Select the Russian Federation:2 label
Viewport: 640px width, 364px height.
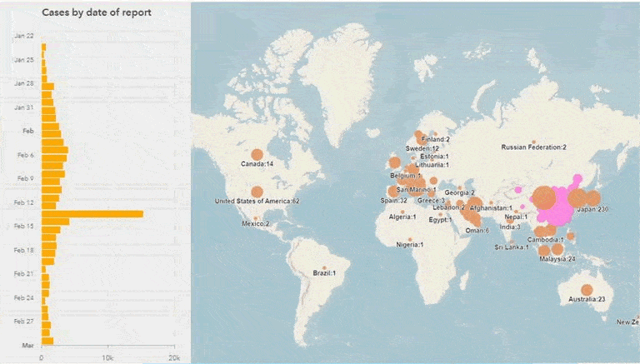533,147
